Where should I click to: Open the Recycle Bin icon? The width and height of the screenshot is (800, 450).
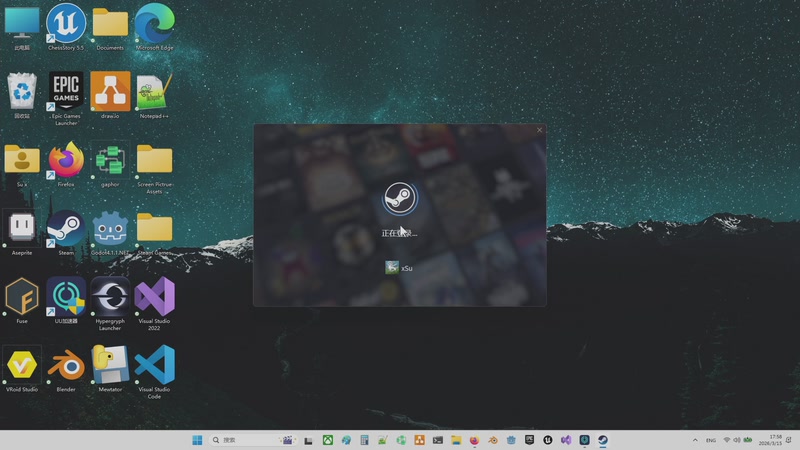pos(22,95)
